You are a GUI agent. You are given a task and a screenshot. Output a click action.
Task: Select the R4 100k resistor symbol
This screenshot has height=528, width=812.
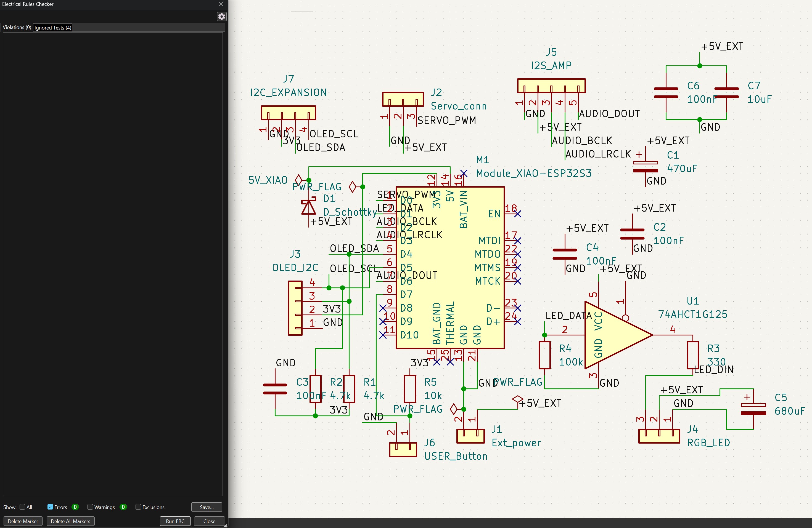coord(544,355)
